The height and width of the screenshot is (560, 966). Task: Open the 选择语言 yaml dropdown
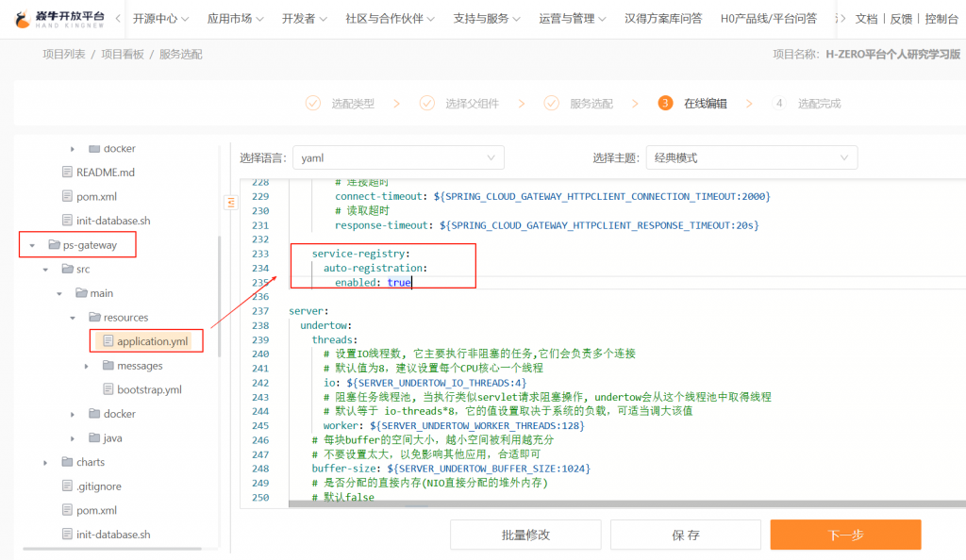398,158
